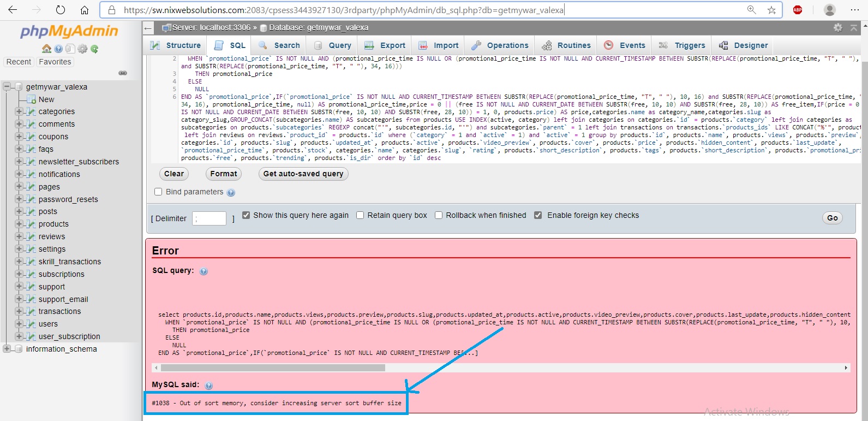Open Recent tables list
Screen dimensions: 868x421
[x=19, y=62]
